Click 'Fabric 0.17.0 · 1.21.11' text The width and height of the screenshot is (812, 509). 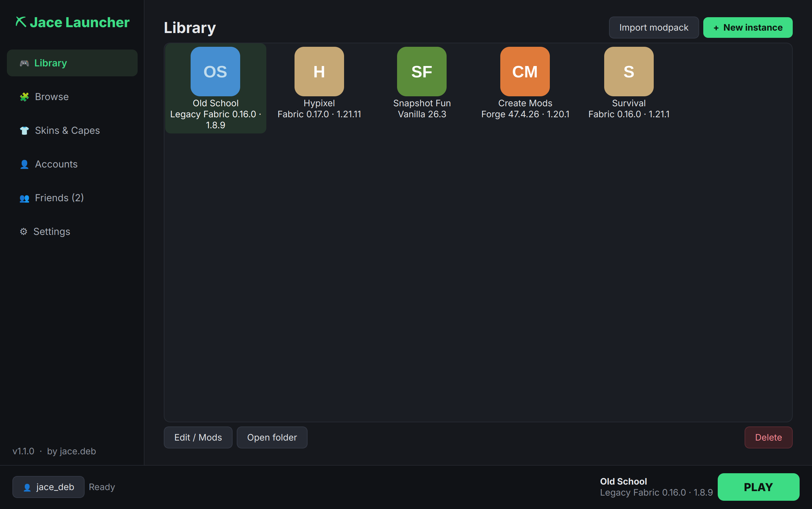(x=319, y=114)
